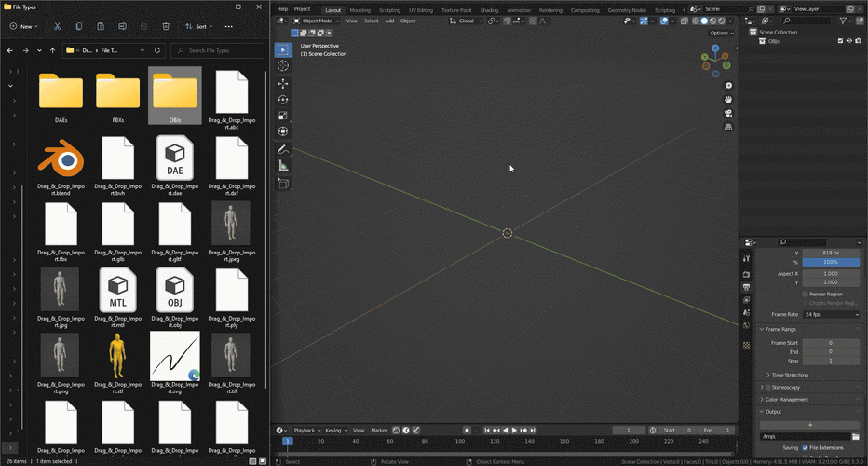The height and width of the screenshot is (466, 868).
Task: Select the 3D Cursor tool
Action: (x=283, y=66)
